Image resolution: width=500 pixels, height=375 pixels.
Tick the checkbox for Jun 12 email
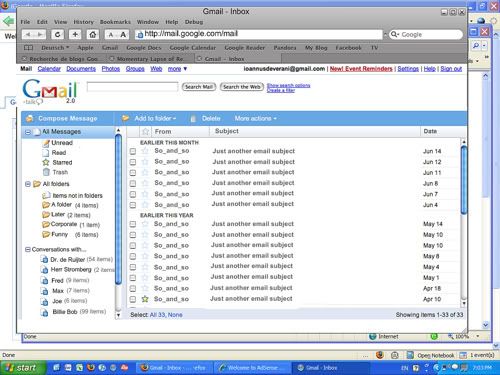(x=133, y=162)
